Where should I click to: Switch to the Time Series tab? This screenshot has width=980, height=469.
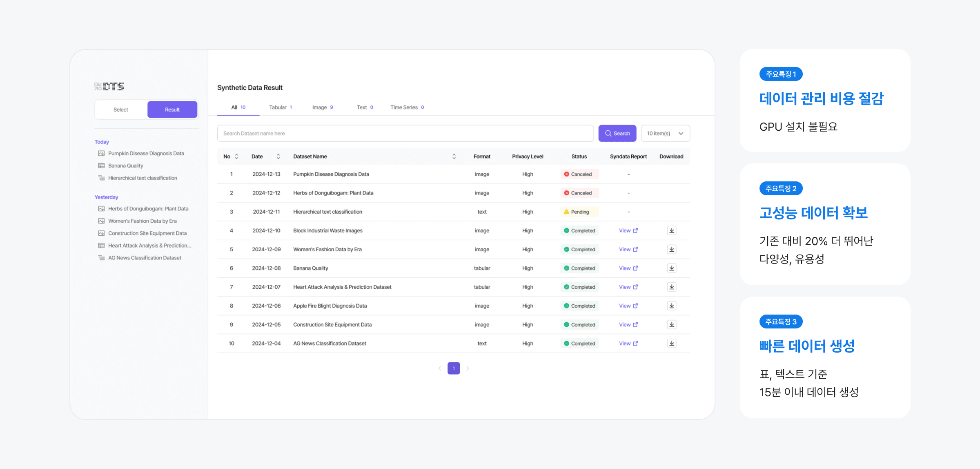coord(407,107)
